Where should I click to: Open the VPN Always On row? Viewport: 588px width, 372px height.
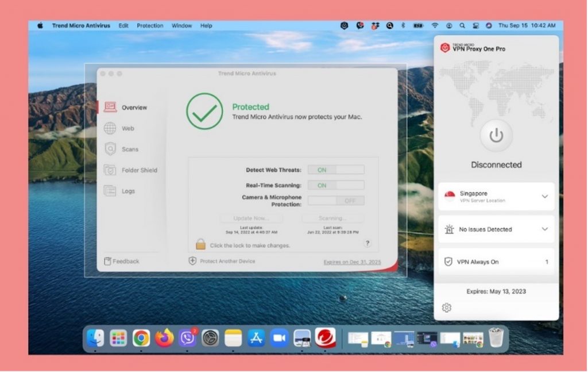coord(496,262)
